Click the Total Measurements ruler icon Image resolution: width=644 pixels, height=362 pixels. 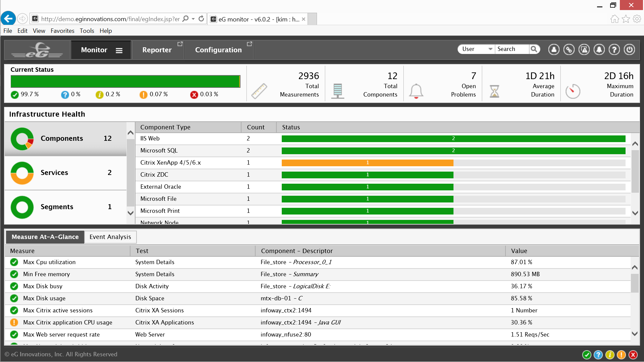click(259, 91)
